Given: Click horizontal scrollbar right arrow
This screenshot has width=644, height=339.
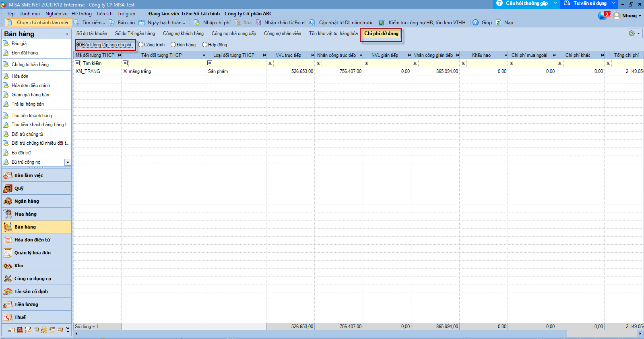Looking at the screenshot, I should 640,334.
